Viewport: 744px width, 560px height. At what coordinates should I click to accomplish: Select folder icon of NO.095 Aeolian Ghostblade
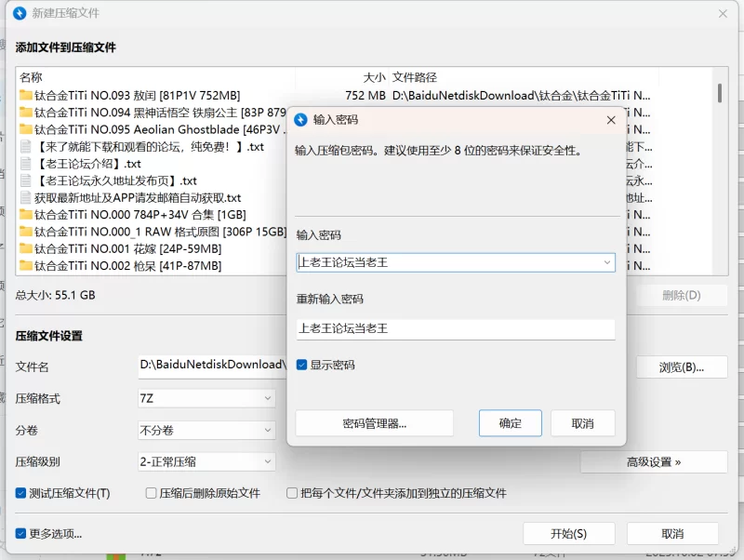pos(26,129)
